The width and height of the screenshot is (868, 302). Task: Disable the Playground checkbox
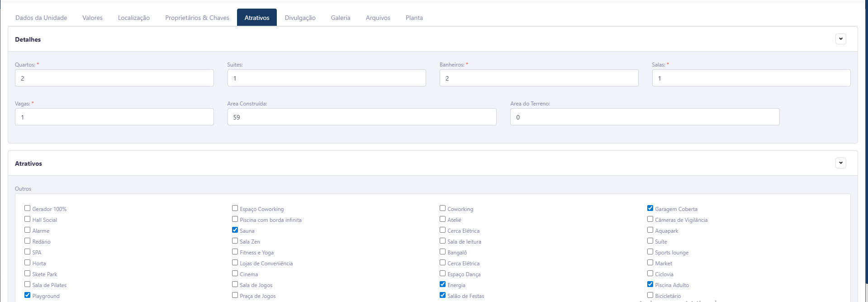click(28, 295)
